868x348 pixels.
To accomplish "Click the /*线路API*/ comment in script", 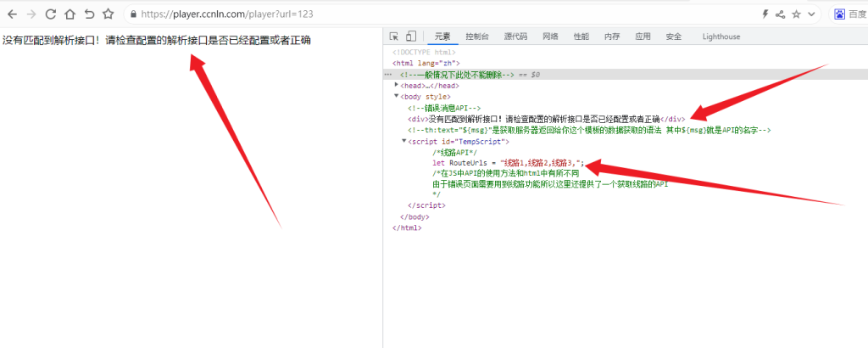I will pyautogui.click(x=454, y=153).
